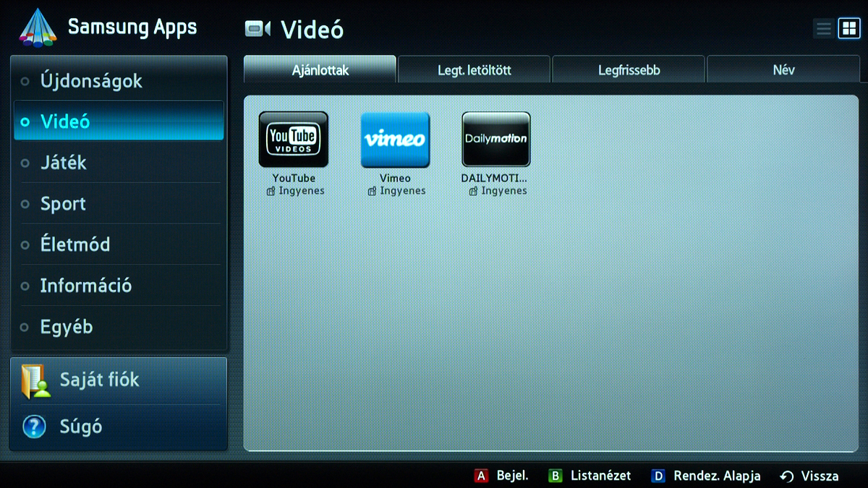Click Ingyenes label under YouTube

[302, 191]
